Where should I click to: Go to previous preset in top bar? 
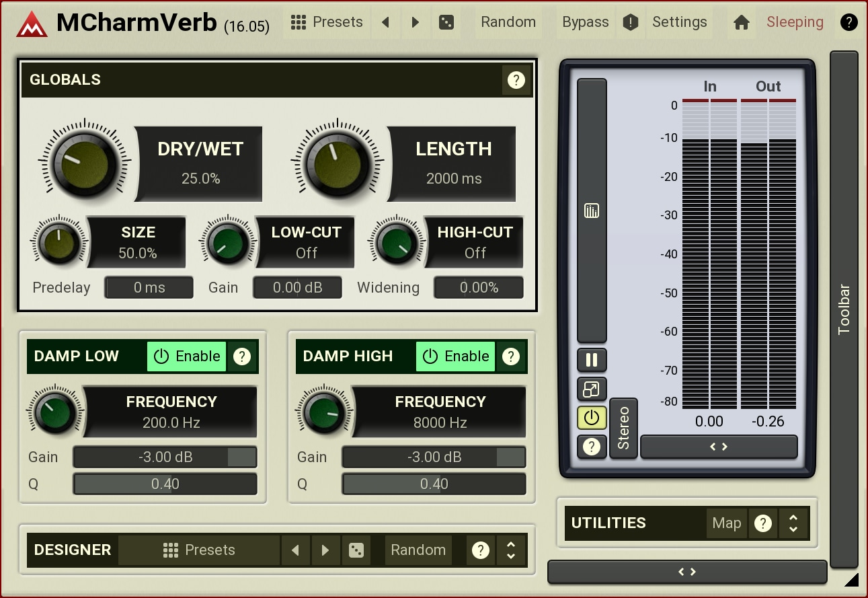385,22
